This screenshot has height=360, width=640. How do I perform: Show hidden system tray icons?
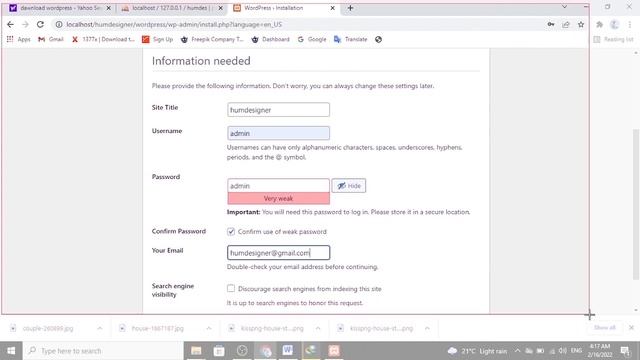tap(518, 351)
